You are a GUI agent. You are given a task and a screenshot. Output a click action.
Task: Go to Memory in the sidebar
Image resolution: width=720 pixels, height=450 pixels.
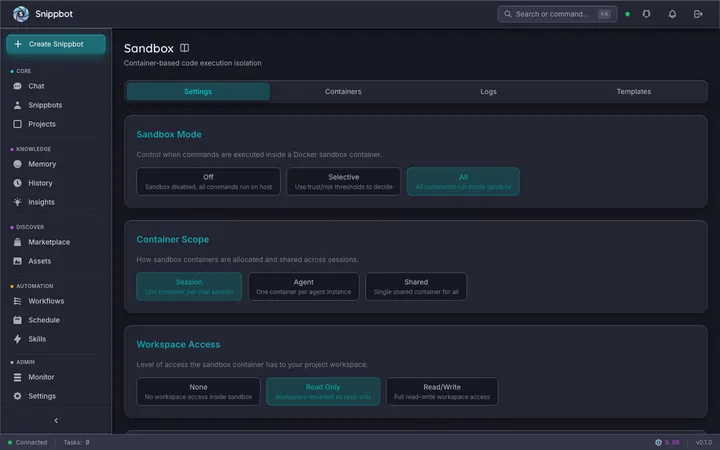[55, 164]
